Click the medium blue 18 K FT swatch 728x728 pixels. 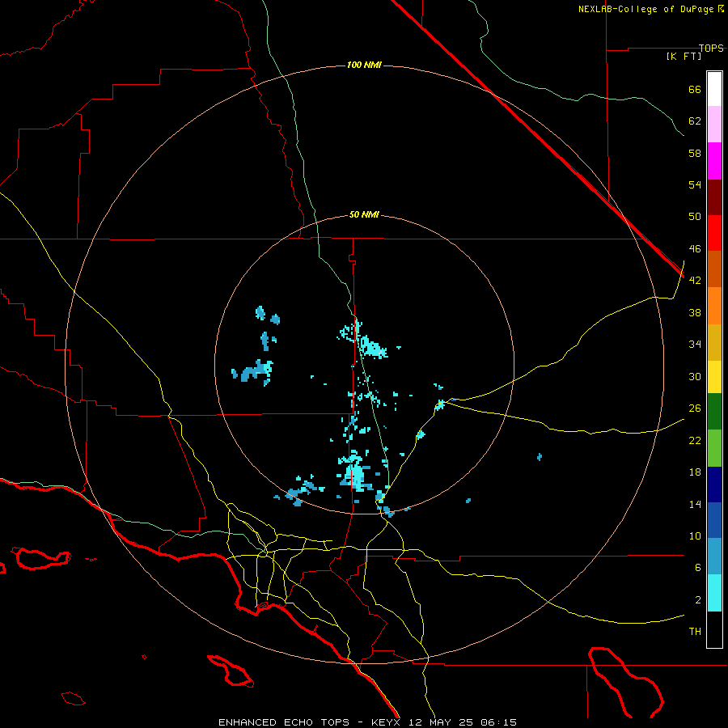point(714,520)
